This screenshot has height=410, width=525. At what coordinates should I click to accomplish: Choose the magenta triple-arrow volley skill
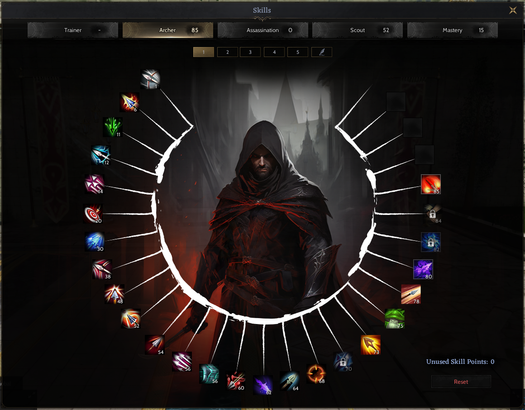[182, 361]
